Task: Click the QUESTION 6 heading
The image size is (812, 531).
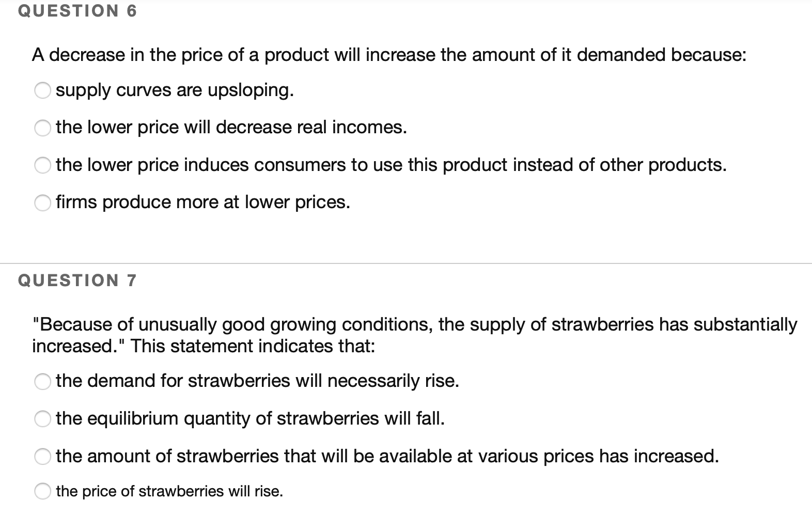Action: tap(76, 11)
